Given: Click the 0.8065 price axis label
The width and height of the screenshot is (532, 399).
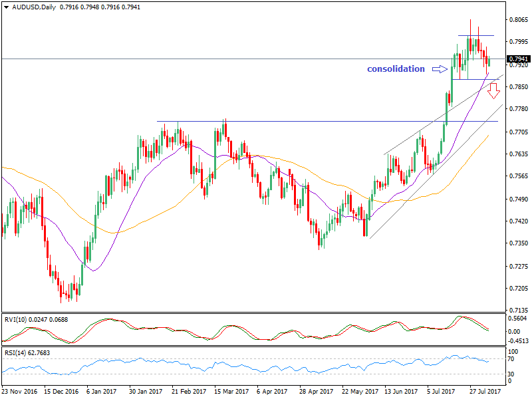Looking at the screenshot, I should pos(516,20).
